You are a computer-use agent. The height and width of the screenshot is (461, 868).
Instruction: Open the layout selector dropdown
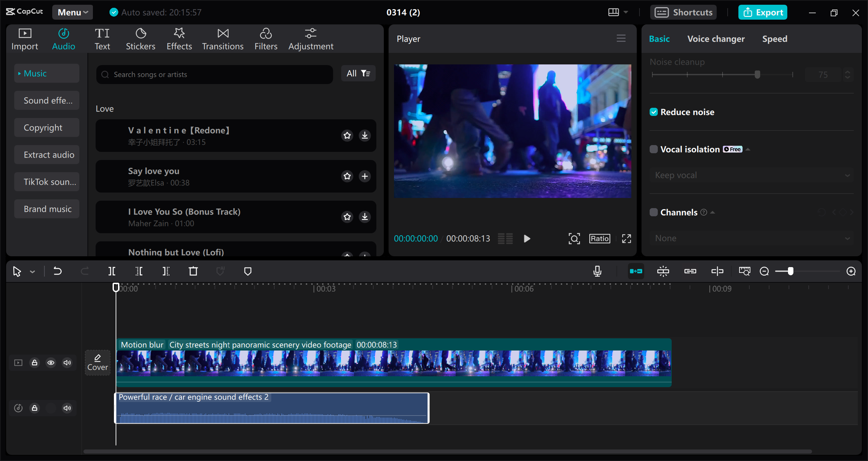tap(618, 12)
